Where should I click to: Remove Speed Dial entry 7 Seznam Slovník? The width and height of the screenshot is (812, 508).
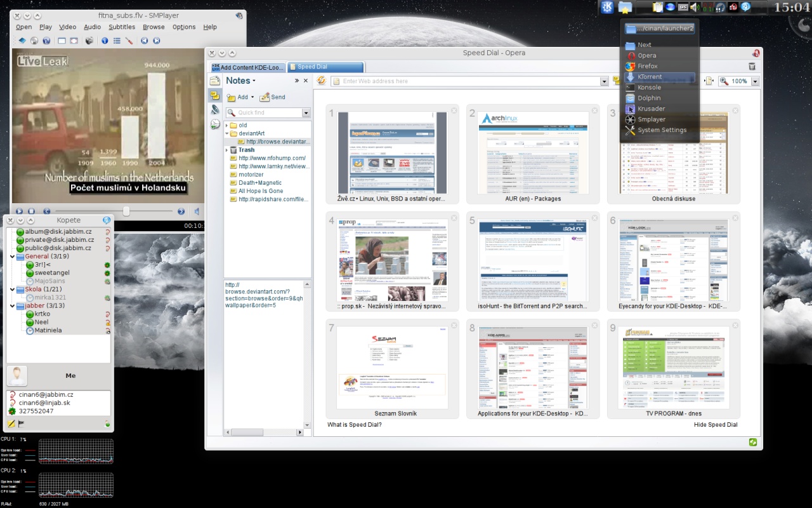click(x=454, y=325)
